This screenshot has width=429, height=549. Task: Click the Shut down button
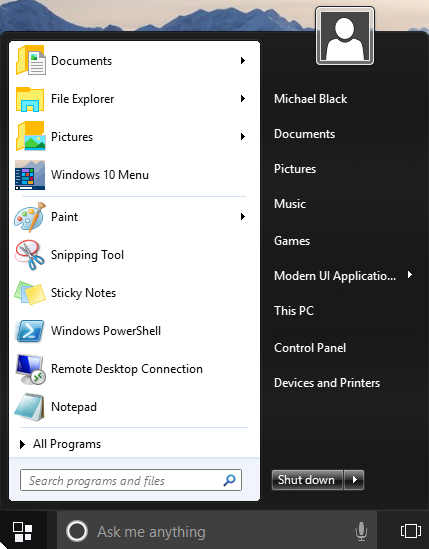click(307, 480)
